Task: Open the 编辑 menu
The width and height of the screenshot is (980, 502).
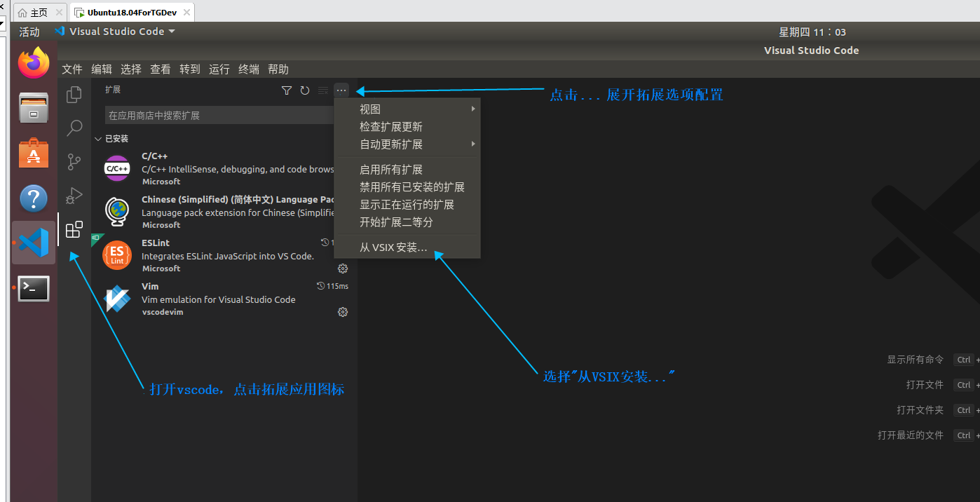Action: point(102,69)
